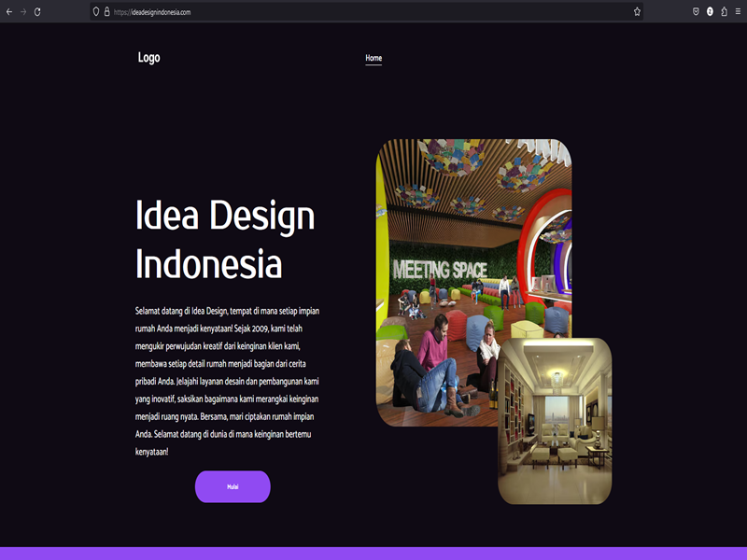Click the Pocket save icon
The width and height of the screenshot is (747, 560).
pyautogui.click(x=696, y=12)
